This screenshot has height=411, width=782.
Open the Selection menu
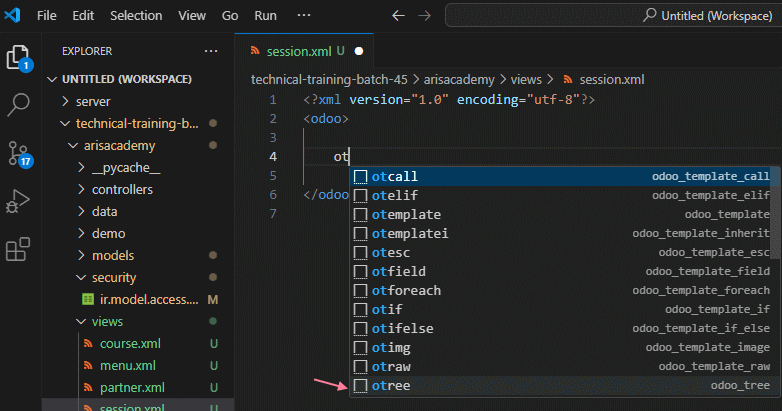pyautogui.click(x=136, y=15)
